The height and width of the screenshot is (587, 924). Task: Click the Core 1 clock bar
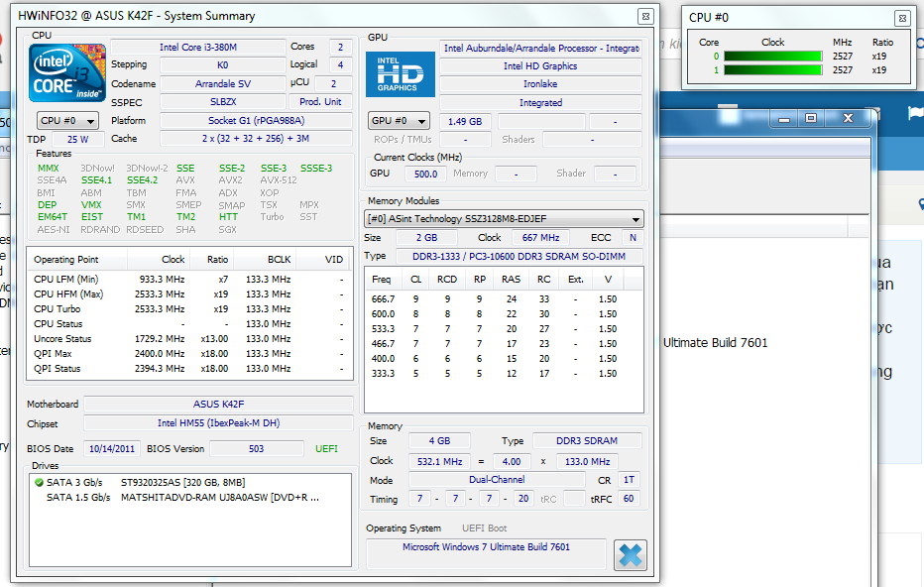pyautogui.click(x=773, y=70)
